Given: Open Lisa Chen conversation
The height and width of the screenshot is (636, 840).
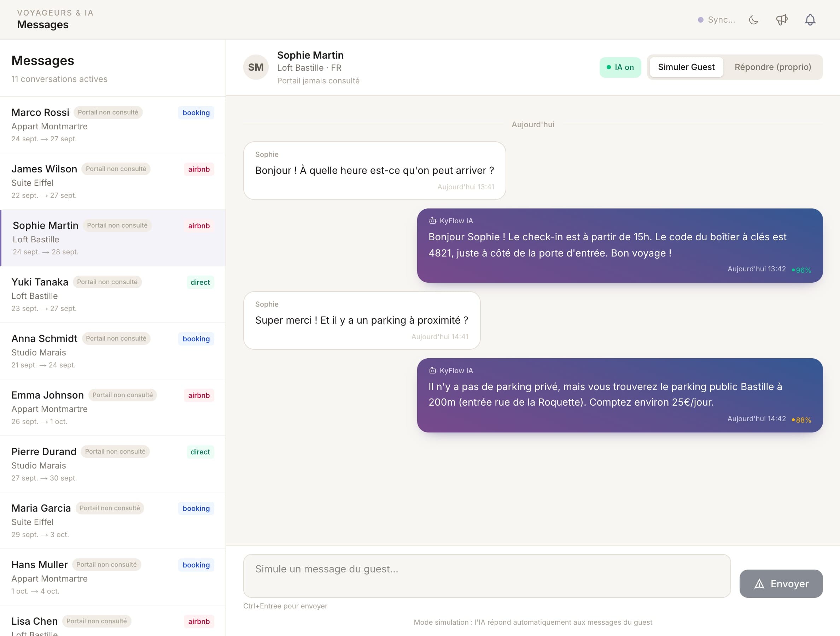Looking at the screenshot, I should pyautogui.click(x=113, y=621).
